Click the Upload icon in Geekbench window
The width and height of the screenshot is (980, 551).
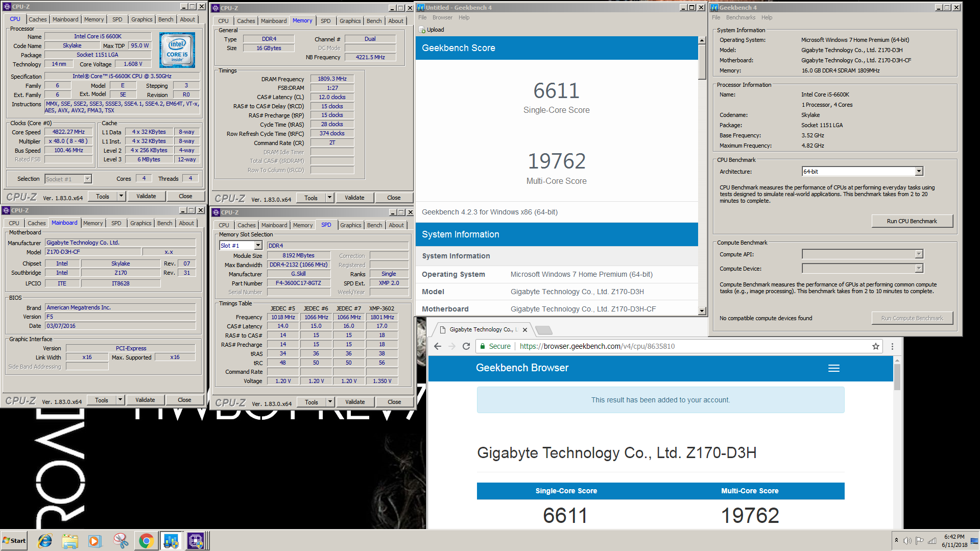[x=422, y=30]
